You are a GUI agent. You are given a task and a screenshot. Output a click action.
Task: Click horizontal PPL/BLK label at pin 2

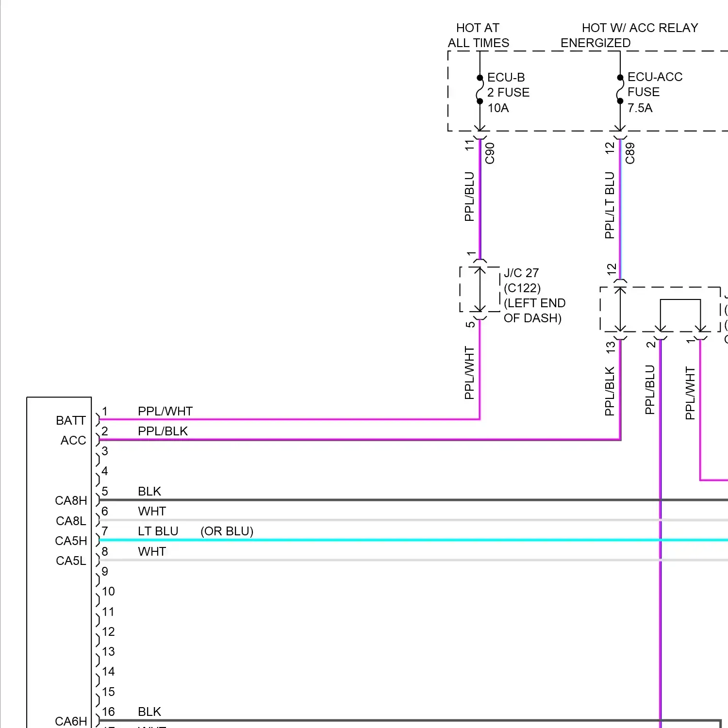point(163,431)
